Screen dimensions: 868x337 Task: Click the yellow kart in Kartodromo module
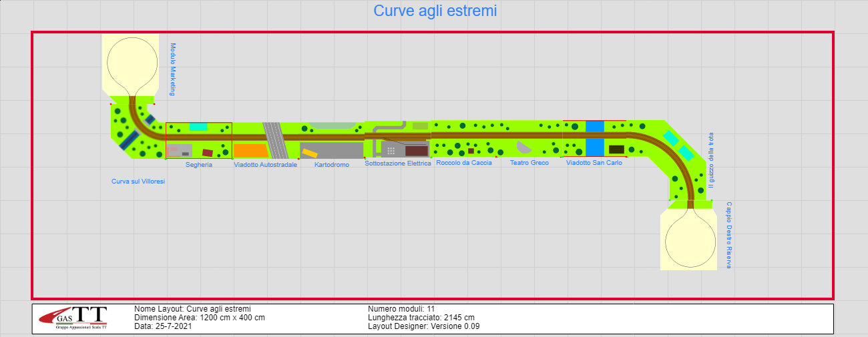click(309, 153)
